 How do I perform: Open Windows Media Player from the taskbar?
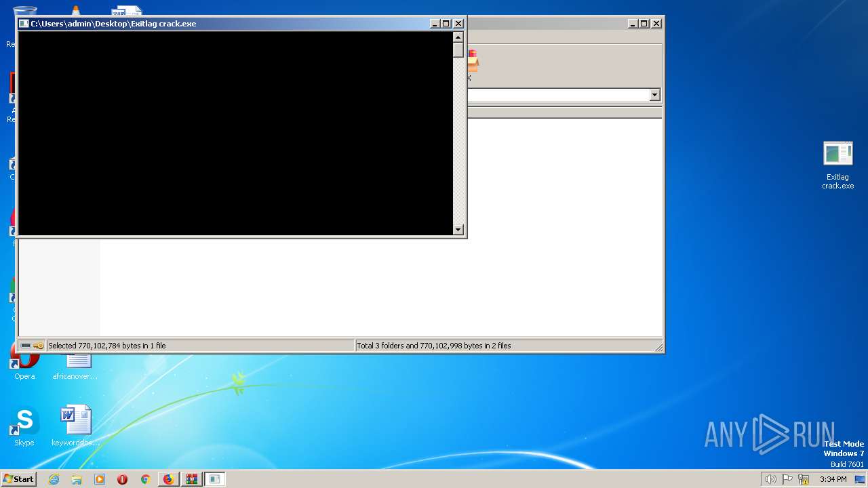[100, 479]
